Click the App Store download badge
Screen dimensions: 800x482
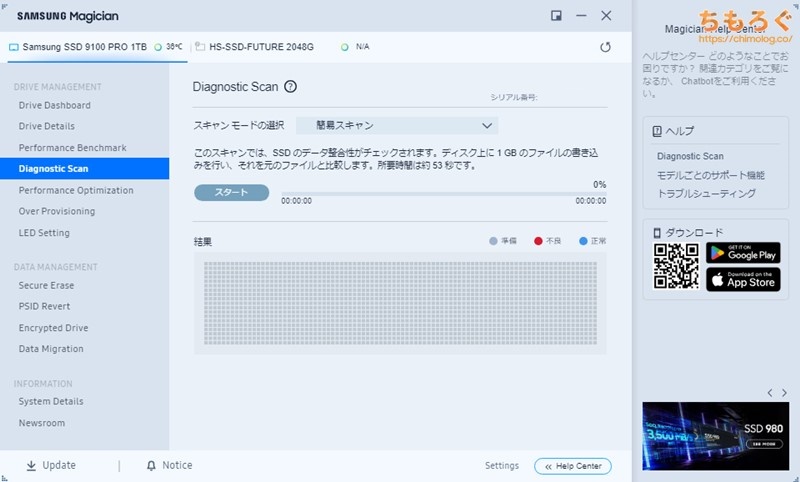click(x=743, y=280)
